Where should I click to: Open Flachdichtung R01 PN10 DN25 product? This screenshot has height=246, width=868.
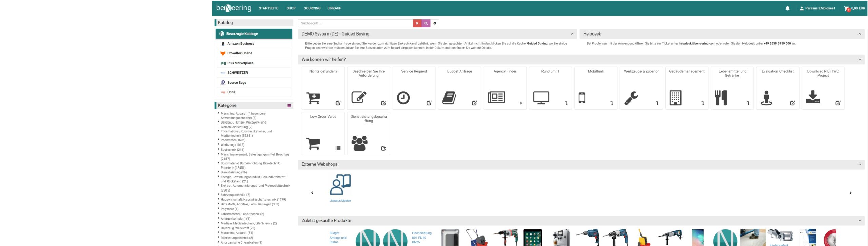pyautogui.click(x=421, y=238)
